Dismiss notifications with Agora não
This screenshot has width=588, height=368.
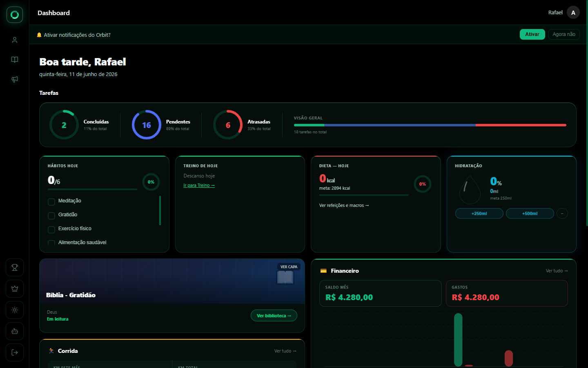point(564,34)
